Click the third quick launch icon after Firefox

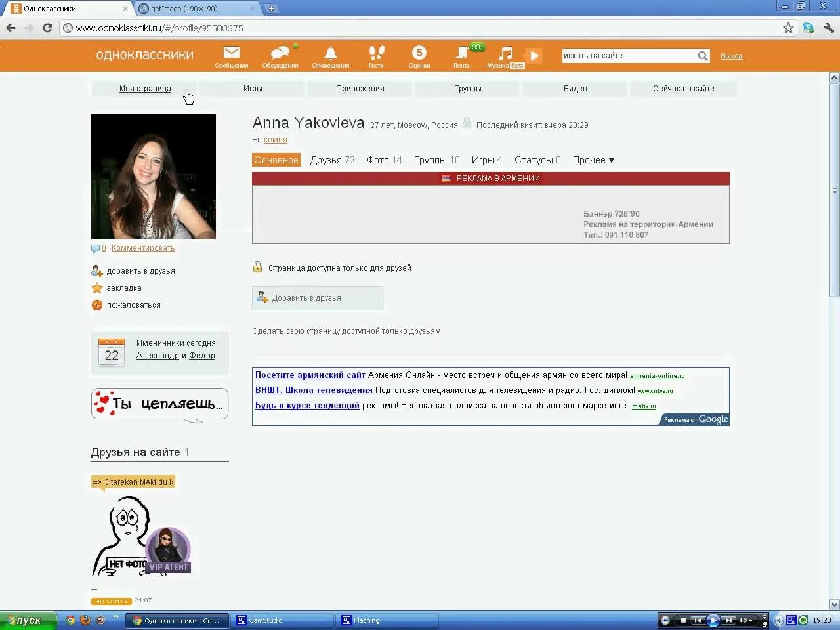point(100,620)
